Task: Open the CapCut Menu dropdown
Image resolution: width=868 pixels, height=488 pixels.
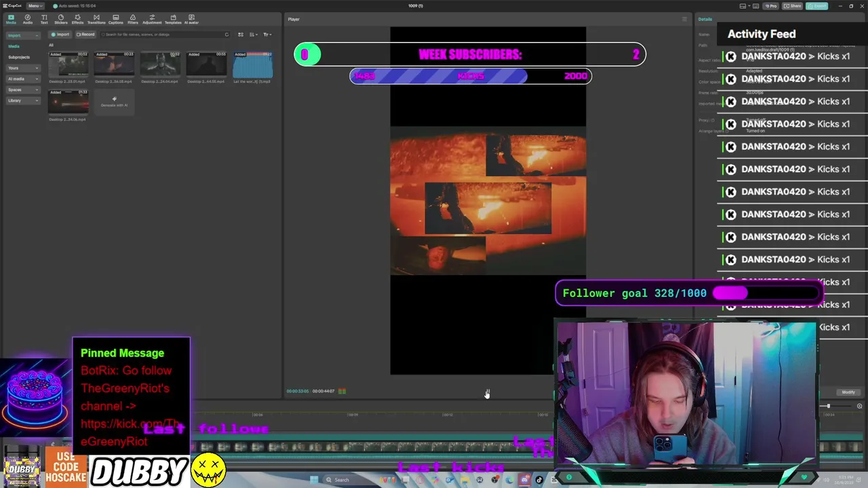Action: (x=34, y=5)
